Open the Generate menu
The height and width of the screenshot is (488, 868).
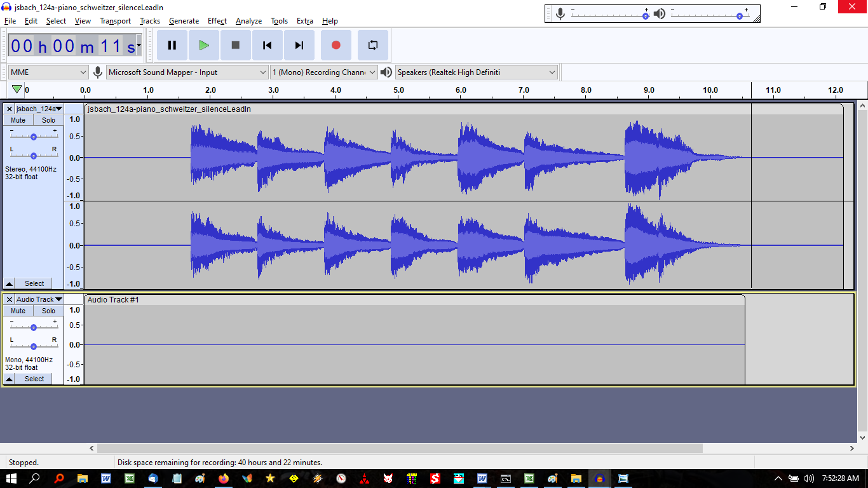point(184,21)
